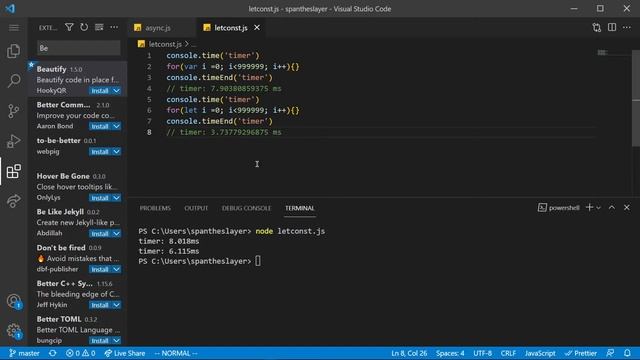Maximize the terminal panel size

[x=612, y=207]
